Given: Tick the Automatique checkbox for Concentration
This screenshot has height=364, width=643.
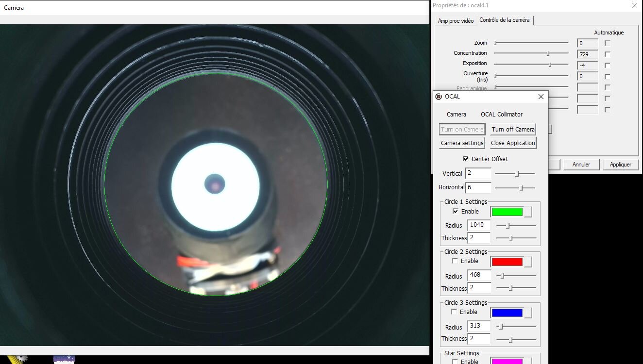Looking at the screenshot, I should click(608, 54).
